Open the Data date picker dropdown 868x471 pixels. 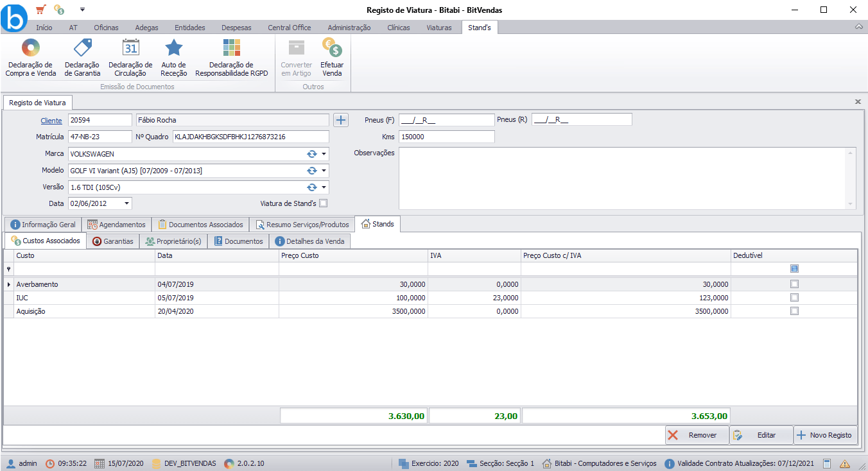click(x=126, y=203)
